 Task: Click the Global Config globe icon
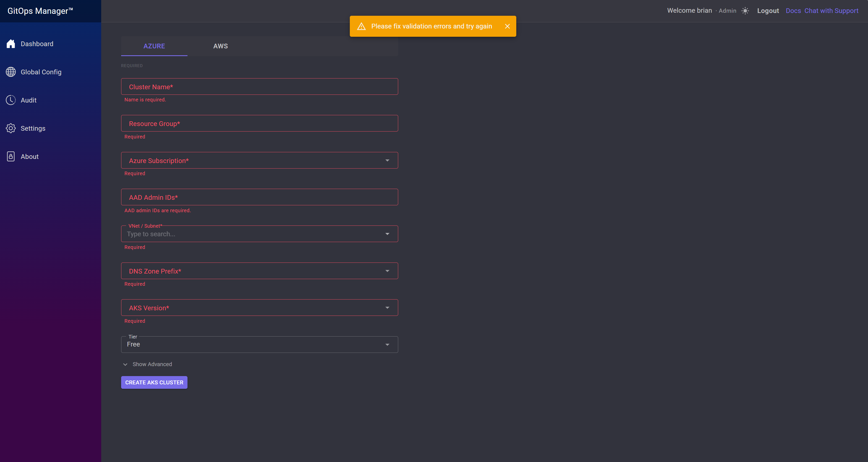[x=11, y=72]
